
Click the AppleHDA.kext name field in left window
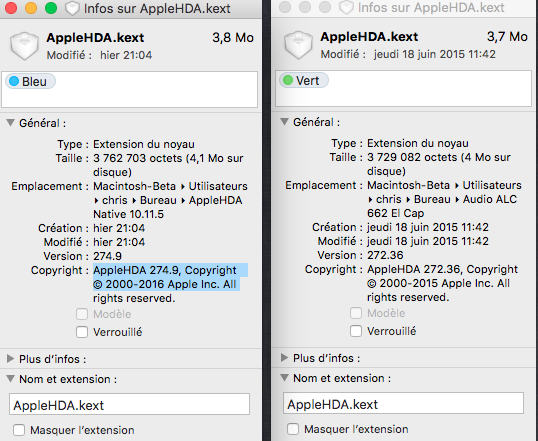129,404
